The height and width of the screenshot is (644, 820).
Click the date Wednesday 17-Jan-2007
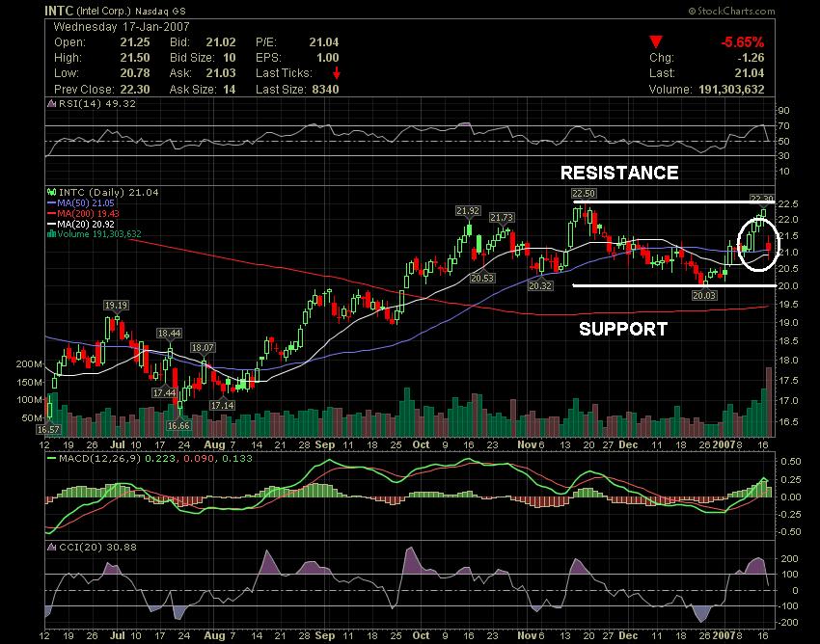122,27
